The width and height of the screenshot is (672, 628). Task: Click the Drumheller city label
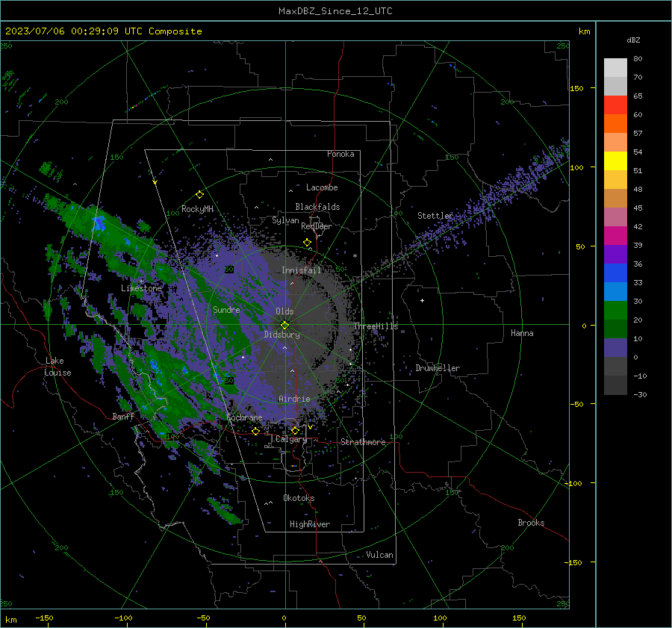coord(438,368)
